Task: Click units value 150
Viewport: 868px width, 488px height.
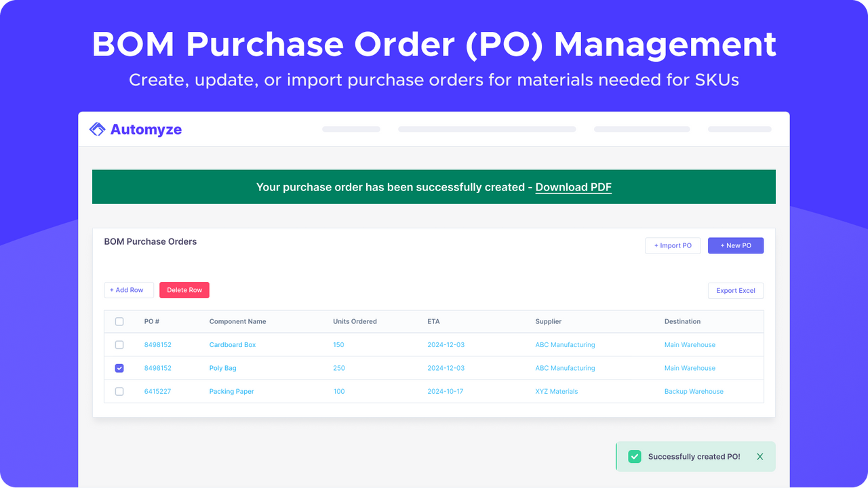Action: [x=338, y=345]
